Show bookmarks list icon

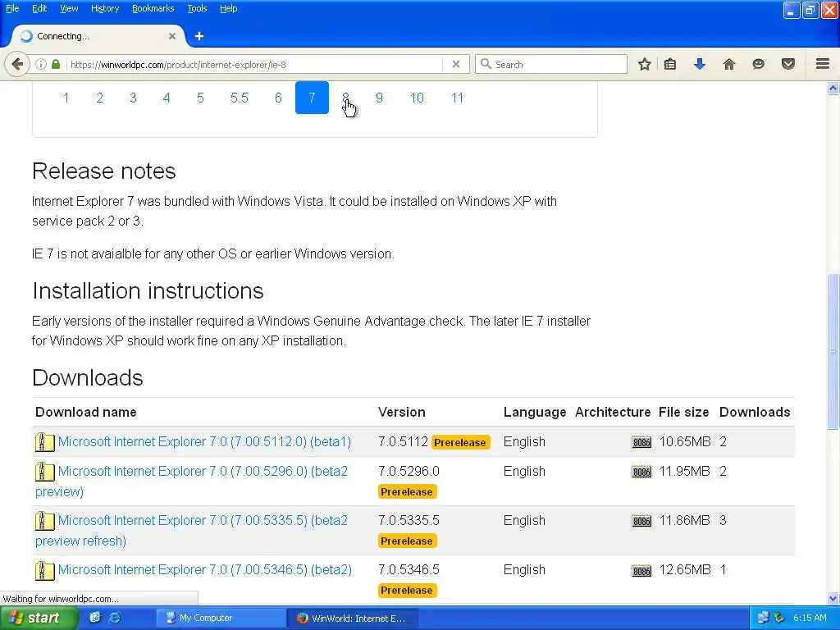pyautogui.click(x=670, y=64)
